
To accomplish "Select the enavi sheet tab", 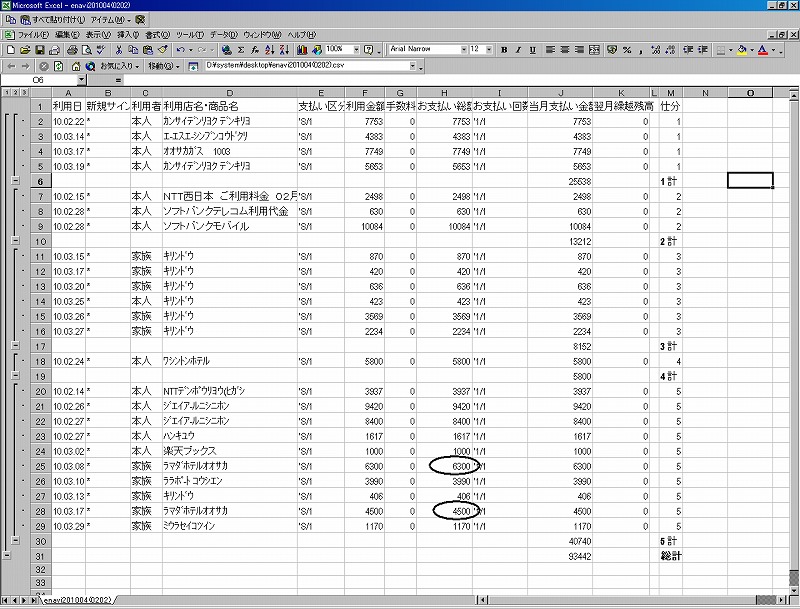I will tap(77, 600).
